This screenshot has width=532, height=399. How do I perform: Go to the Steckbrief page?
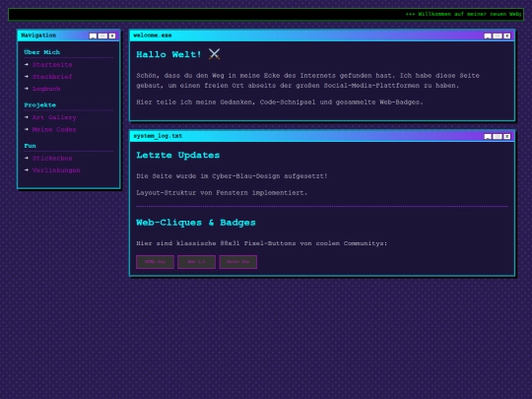point(52,77)
